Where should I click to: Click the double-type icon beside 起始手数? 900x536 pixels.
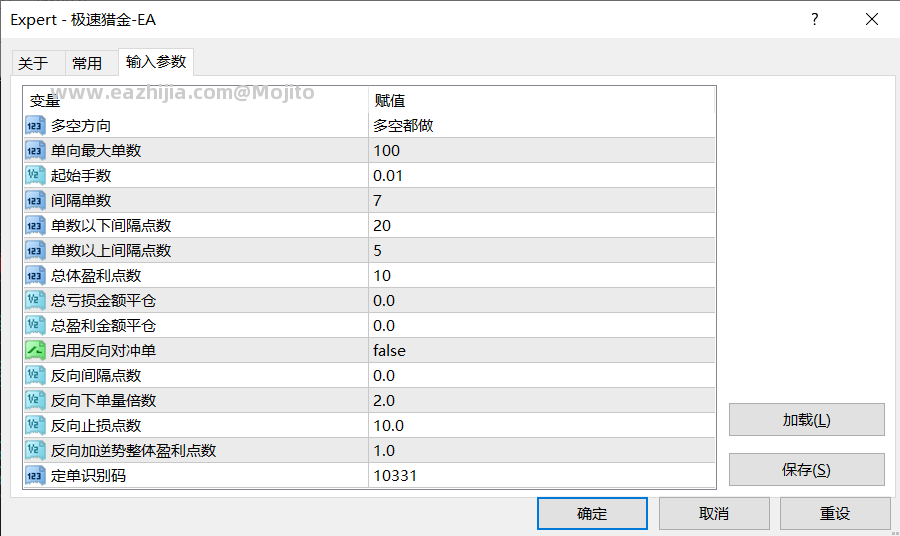coord(35,176)
